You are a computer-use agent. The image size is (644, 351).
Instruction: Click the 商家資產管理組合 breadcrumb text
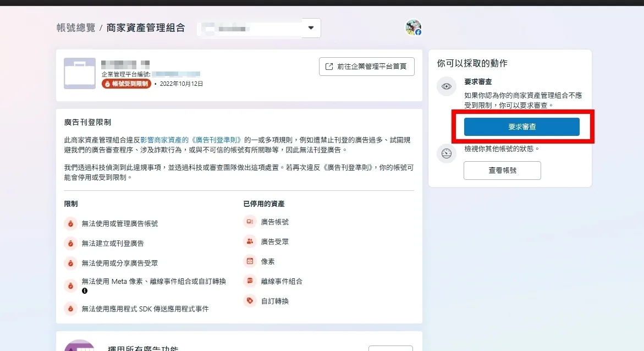[x=146, y=28]
